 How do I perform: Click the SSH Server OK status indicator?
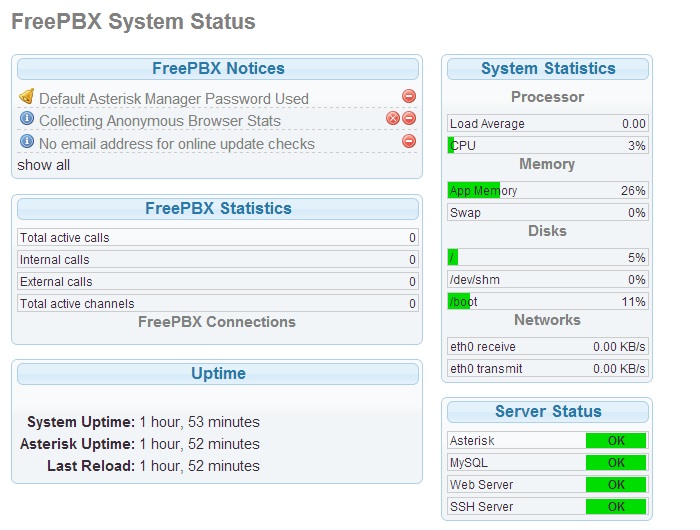616,507
